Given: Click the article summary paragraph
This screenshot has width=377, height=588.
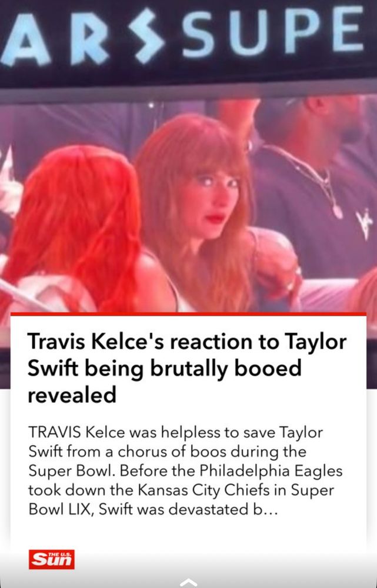Looking at the screenshot, I should [185, 470].
